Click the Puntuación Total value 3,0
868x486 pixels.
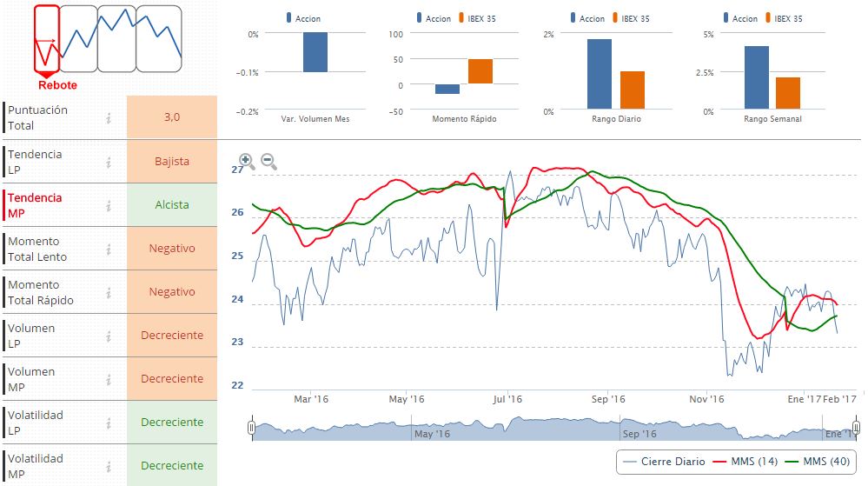172,117
